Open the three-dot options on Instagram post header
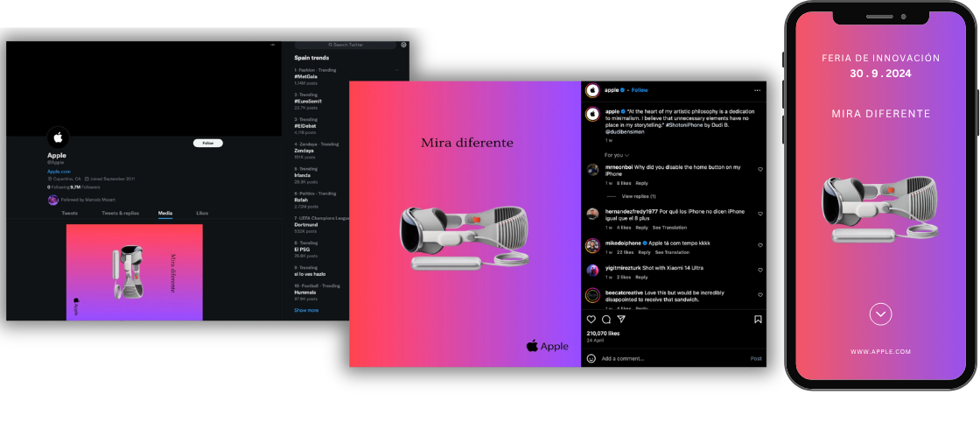The width and height of the screenshot is (980, 430). click(758, 90)
